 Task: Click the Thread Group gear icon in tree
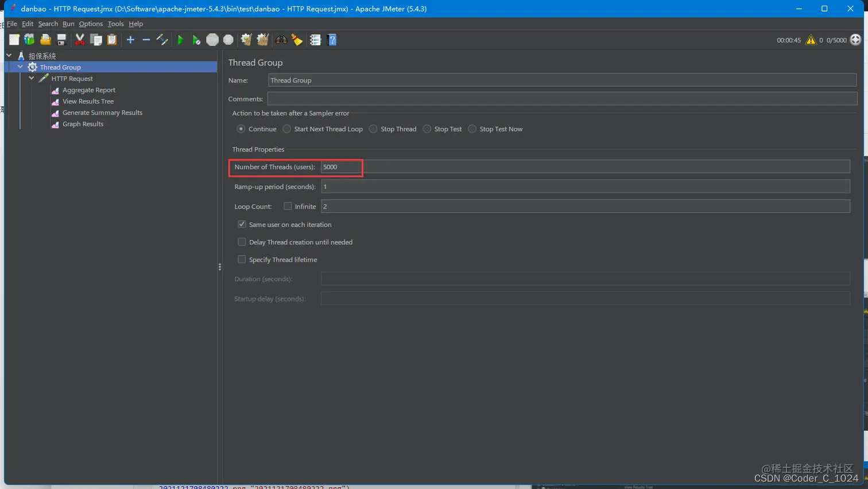point(32,67)
